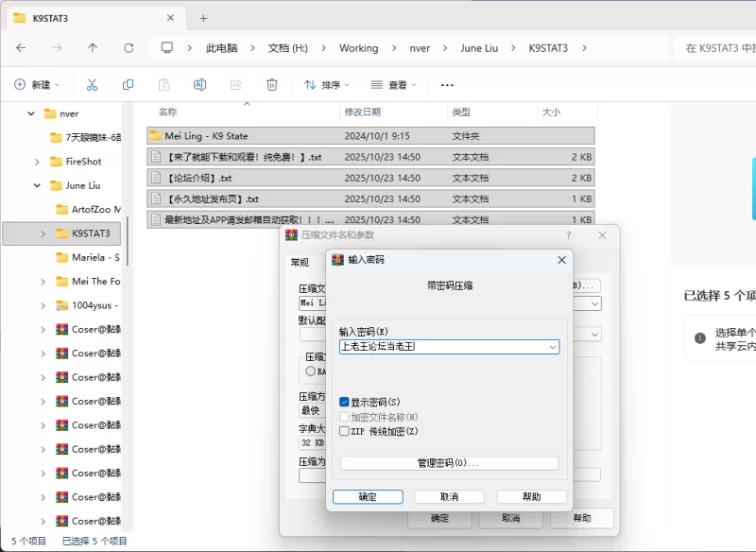Open a new Explorer tab

click(203, 18)
